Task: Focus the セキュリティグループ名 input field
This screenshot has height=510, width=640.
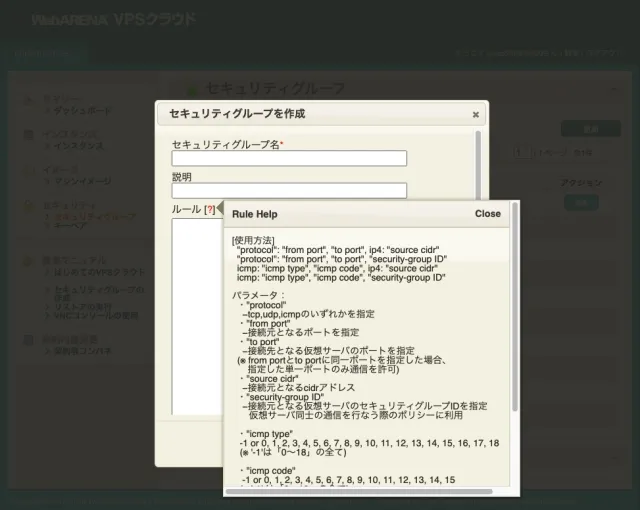Action: [289, 158]
